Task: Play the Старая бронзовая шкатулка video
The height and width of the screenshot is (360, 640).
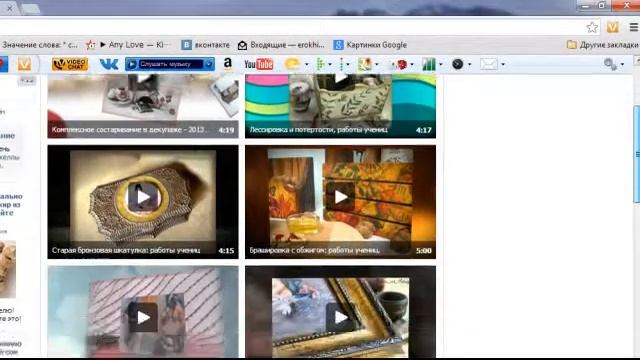Action: pos(143,197)
